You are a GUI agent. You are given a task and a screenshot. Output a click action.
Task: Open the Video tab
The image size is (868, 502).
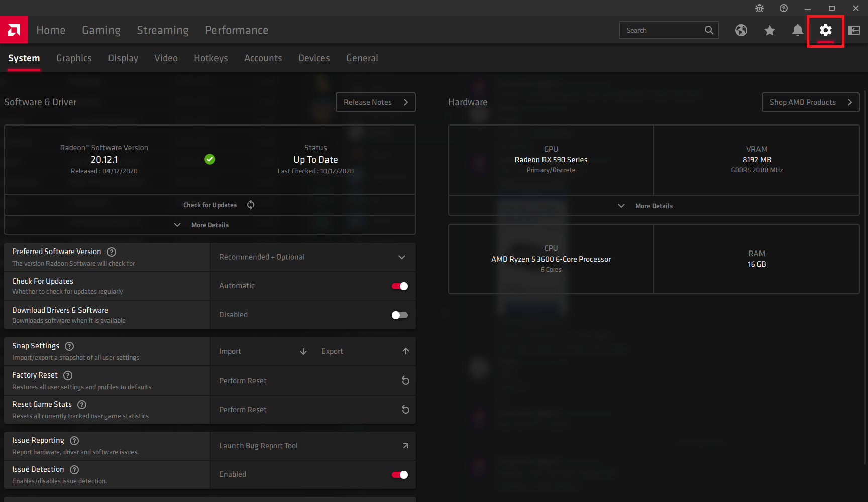point(166,58)
